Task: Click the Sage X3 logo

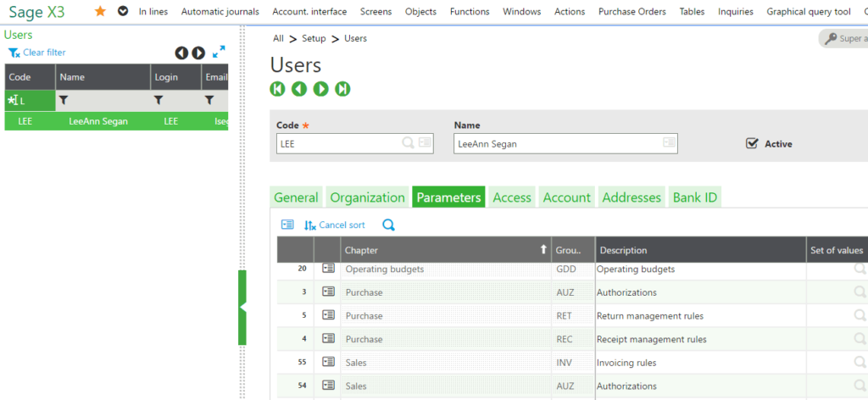Action: pos(36,12)
